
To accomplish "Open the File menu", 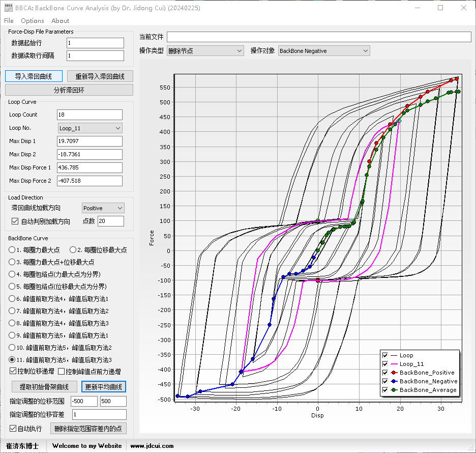I will [9, 21].
